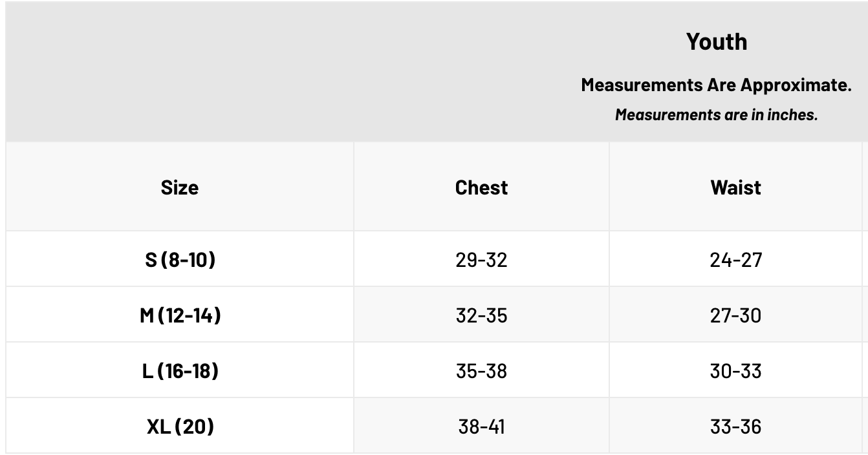
Task: Click waist measurement 30-33 cell
Action: (736, 371)
